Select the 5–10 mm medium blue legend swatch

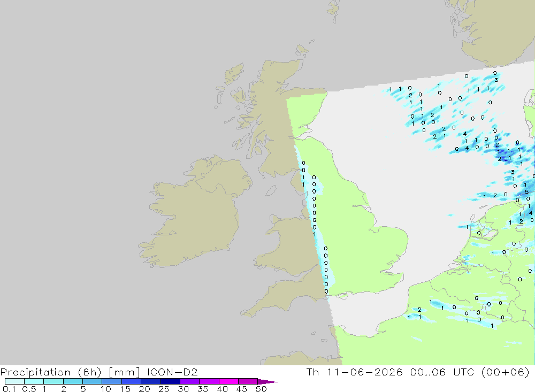(93, 381)
